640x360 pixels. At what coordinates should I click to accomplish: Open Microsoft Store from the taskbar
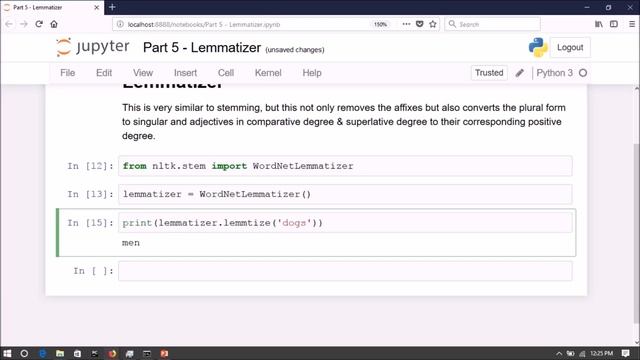(x=77, y=353)
